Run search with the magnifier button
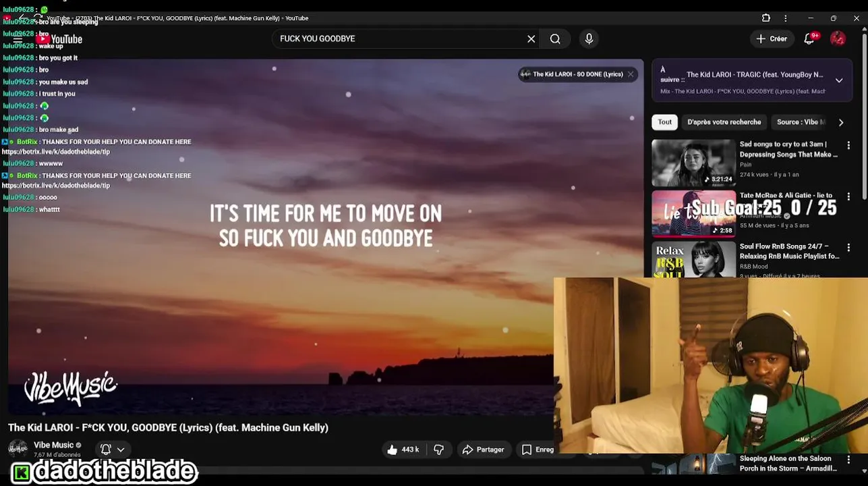Screen dimensions: 868x486 555,39
